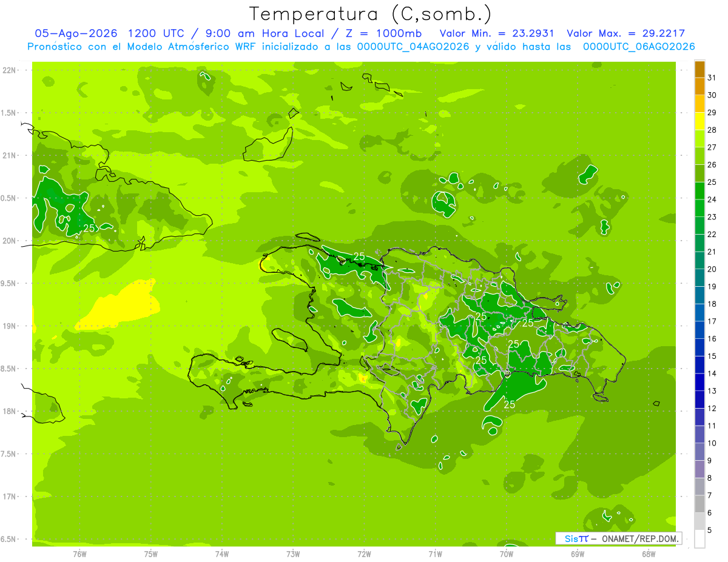Click the '25' contour label over northern Haiti

tap(359, 256)
